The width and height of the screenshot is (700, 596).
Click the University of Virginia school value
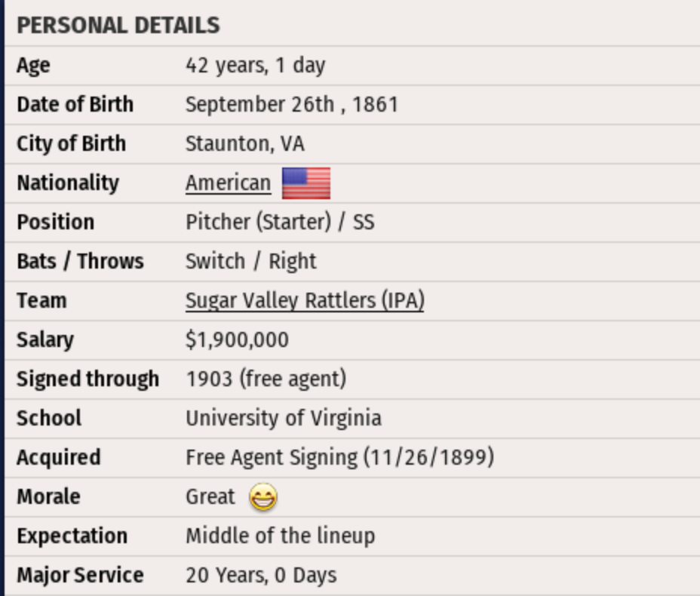click(284, 418)
